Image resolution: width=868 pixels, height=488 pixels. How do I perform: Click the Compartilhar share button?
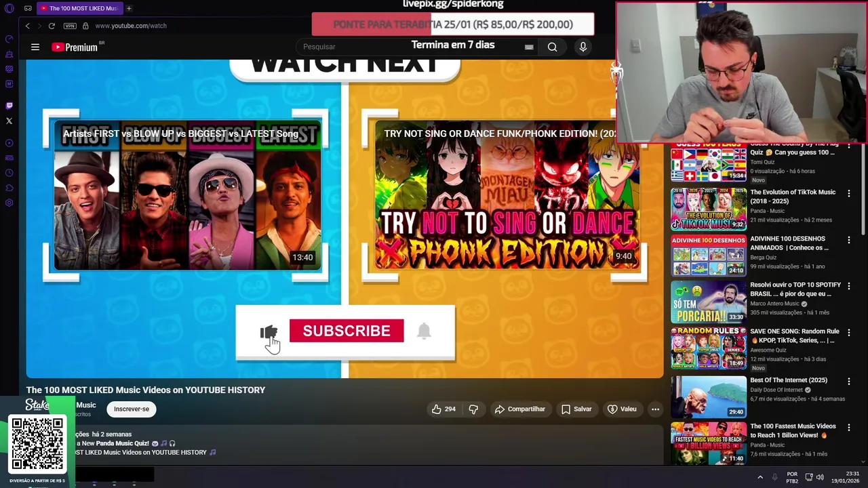pyautogui.click(x=520, y=409)
